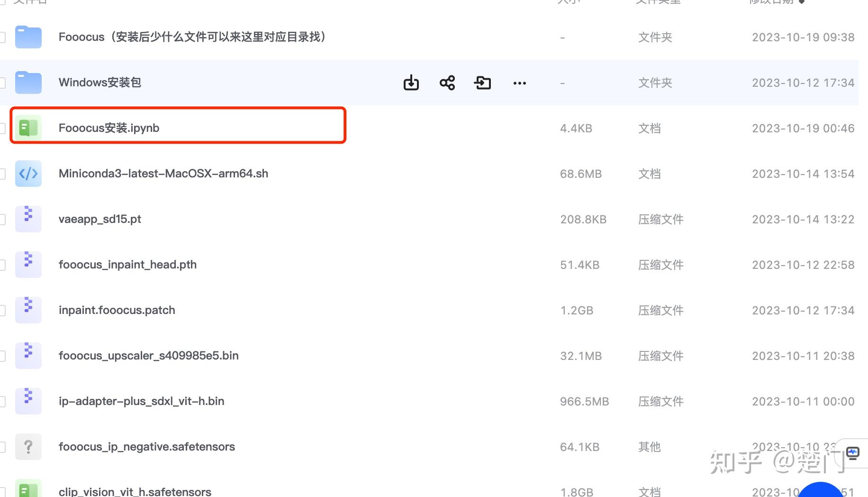Open the Fooocus（安装后少什么文件…）folder name
The width and height of the screenshot is (868, 497).
(193, 37)
